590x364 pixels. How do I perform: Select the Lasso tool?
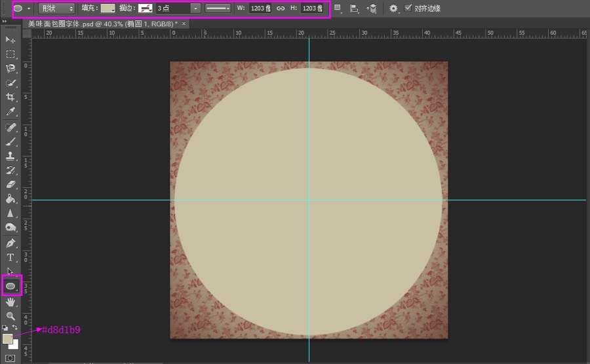[x=10, y=68]
